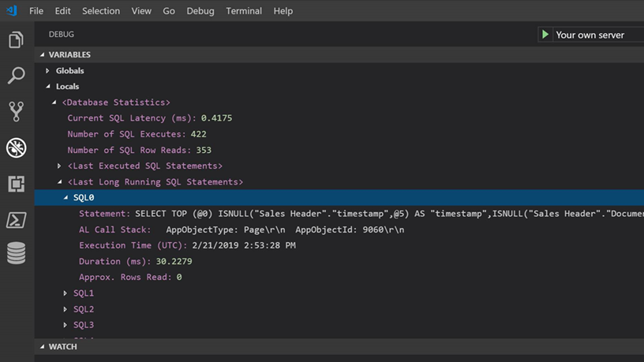644x362 pixels.
Task: Collapse the <Database Statistics> node
Action: [x=54, y=103]
